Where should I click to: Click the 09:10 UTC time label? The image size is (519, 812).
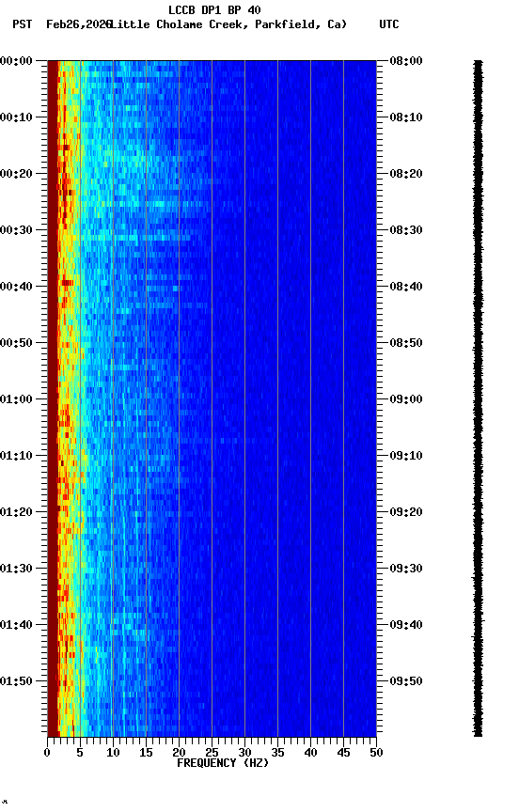click(406, 456)
